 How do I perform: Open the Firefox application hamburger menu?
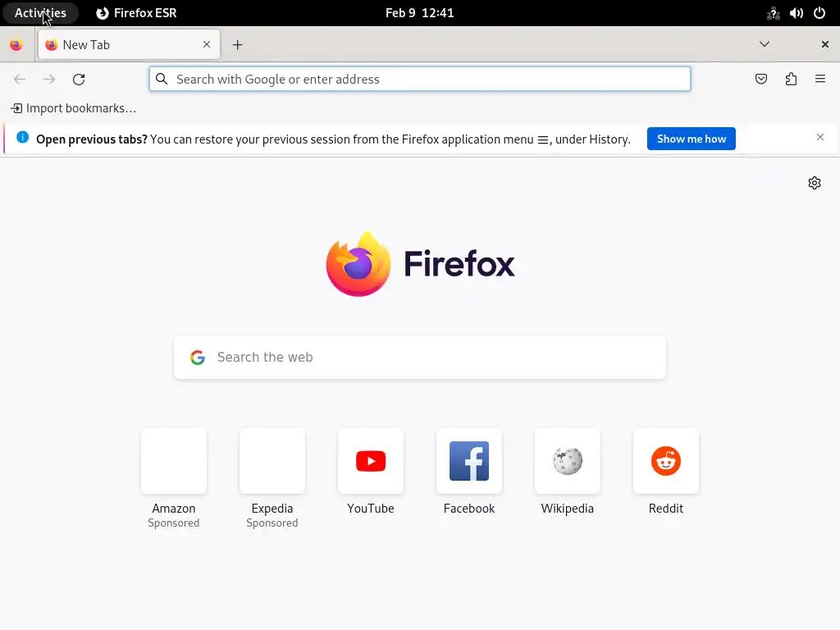pyautogui.click(x=819, y=80)
